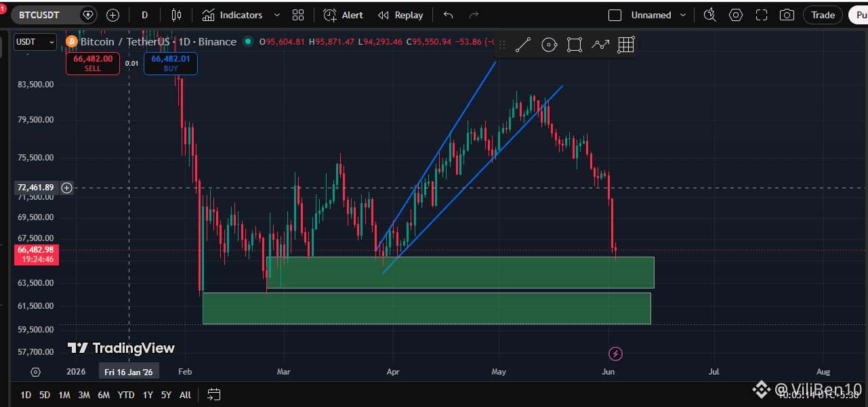Screen dimensions: 868x407
Task: Open the target icon left of the time axis
Action: 35,372
